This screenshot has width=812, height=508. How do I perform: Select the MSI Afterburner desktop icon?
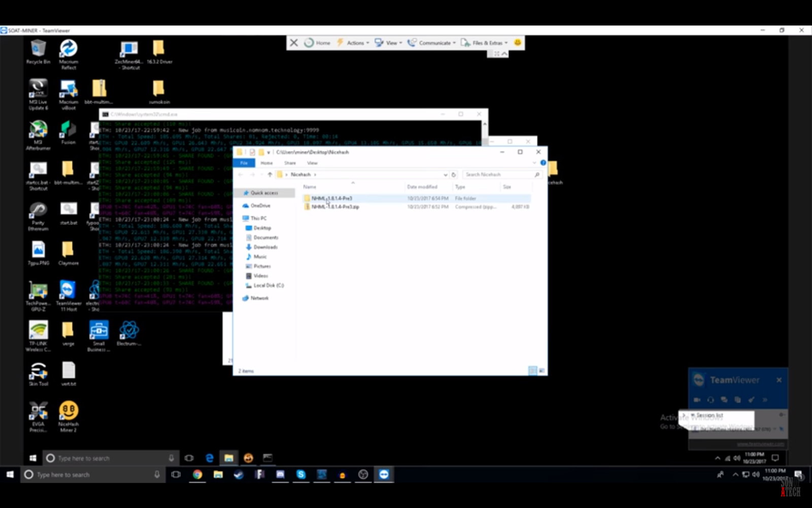click(38, 135)
